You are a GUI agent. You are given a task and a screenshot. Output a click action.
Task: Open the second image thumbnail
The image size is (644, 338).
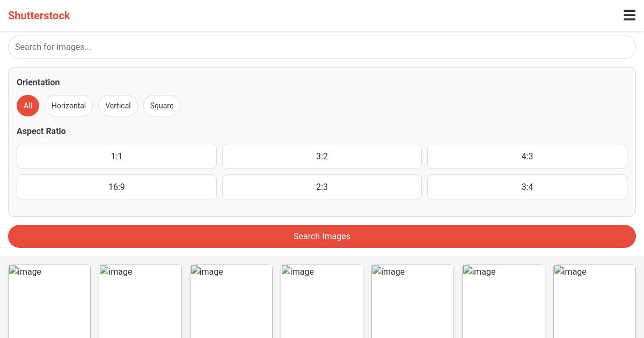point(140,300)
